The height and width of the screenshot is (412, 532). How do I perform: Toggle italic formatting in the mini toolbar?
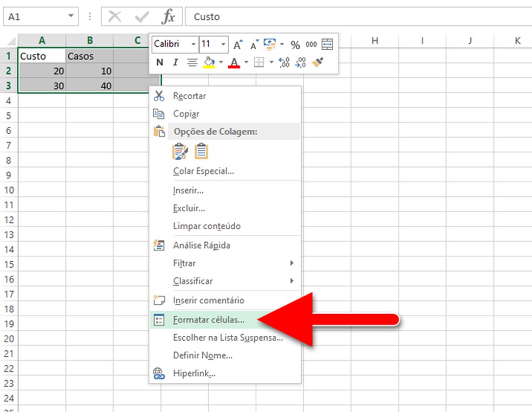(175, 63)
